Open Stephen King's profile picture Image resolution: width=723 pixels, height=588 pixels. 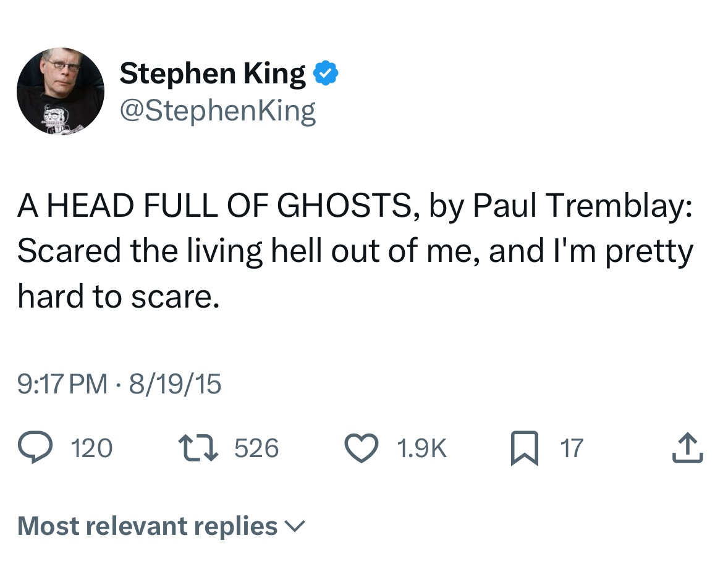(61, 91)
